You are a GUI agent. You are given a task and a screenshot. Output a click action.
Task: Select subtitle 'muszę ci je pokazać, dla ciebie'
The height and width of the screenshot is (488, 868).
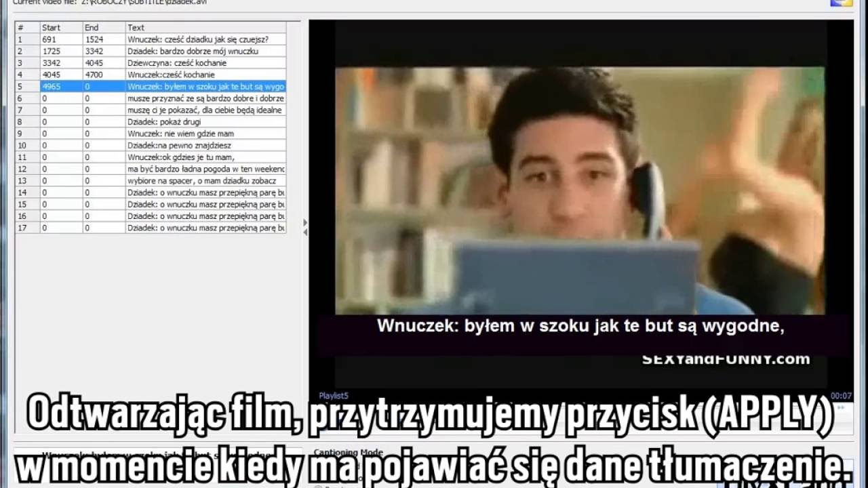tap(204, 110)
